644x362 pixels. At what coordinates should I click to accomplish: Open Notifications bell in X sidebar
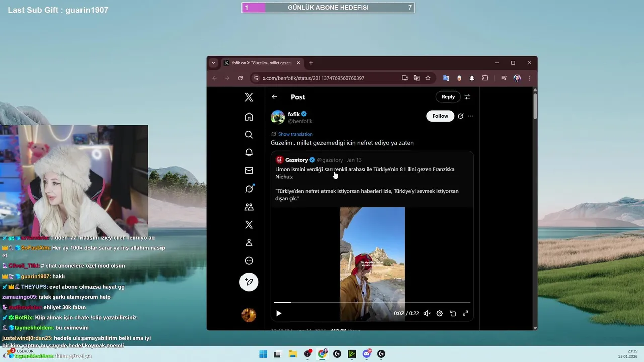[x=249, y=153]
